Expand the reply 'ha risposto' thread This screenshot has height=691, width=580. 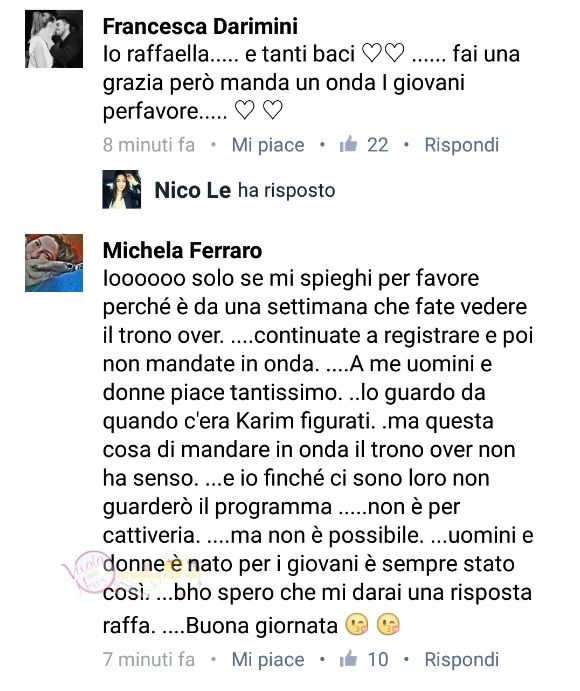click(286, 190)
